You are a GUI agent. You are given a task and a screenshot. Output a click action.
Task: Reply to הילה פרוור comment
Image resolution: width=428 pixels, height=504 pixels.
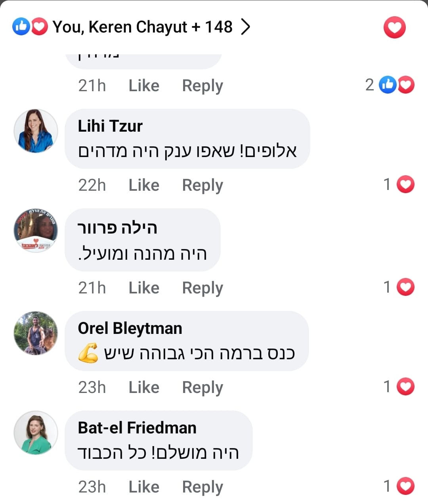203,288
